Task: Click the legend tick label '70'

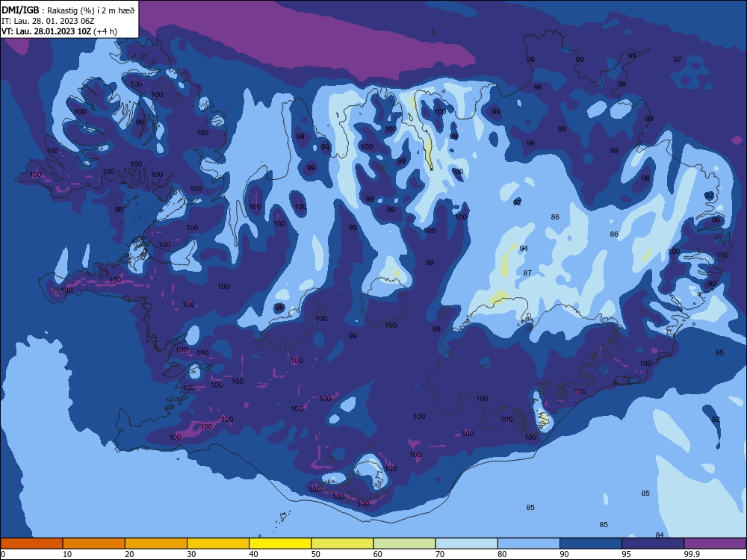Action: coord(440,554)
